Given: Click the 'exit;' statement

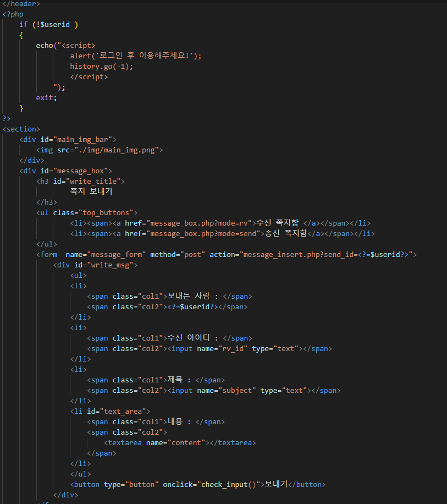Looking at the screenshot, I should coord(46,98).
